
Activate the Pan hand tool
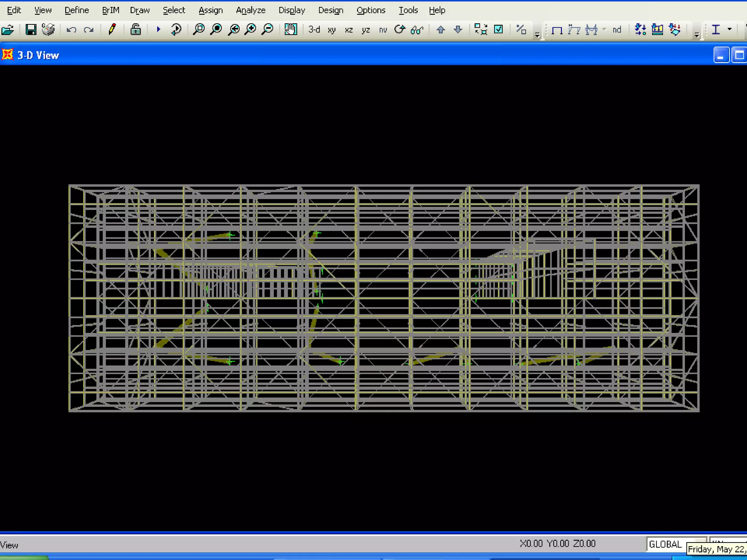[x=291, y=30]
